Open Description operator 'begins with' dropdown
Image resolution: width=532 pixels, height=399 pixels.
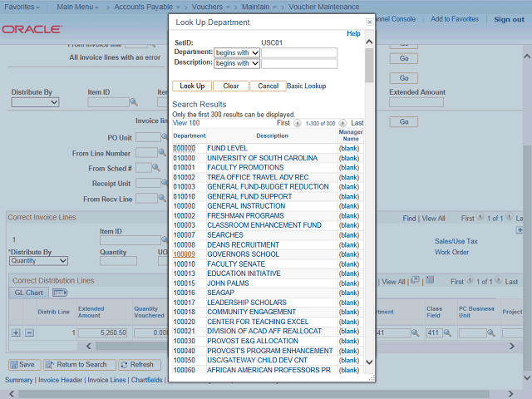tap(237, 63)
